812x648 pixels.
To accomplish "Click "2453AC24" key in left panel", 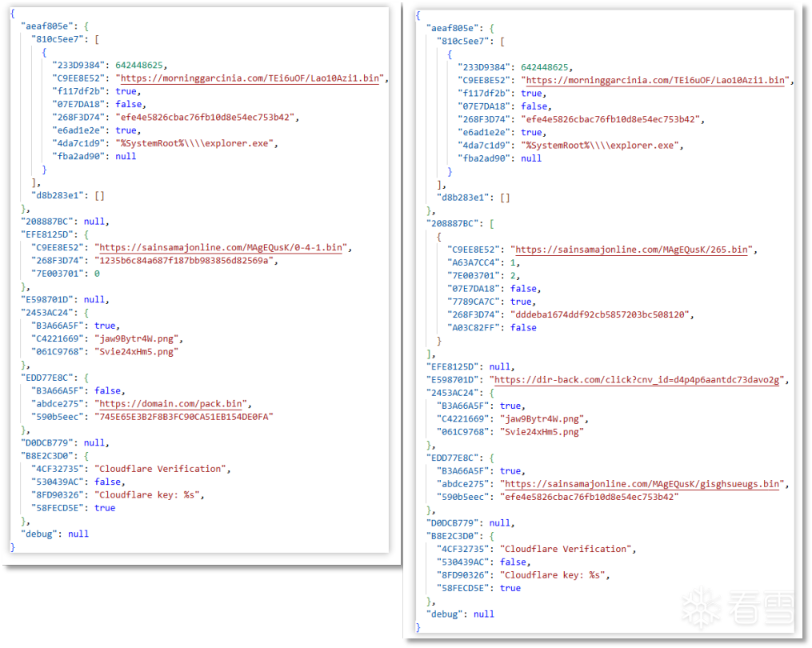I will [48, 313].
